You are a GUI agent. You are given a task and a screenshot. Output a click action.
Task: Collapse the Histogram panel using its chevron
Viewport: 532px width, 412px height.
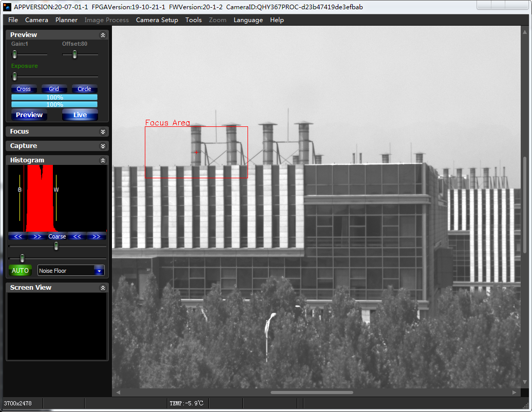(x=103, y=160)
